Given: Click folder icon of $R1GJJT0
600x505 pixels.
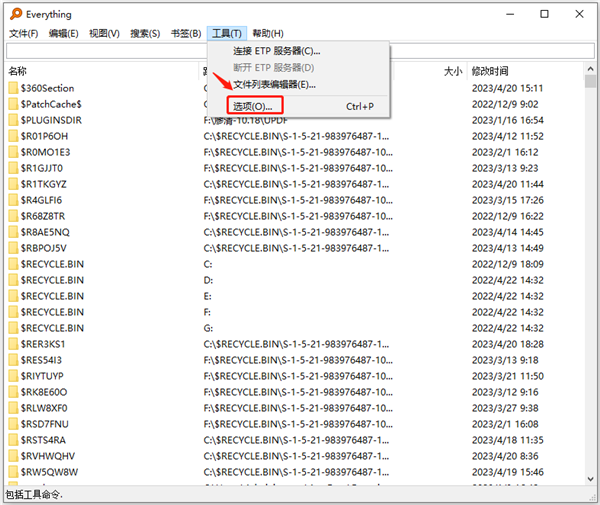Looking at the screenshot, I should [13, 168].
